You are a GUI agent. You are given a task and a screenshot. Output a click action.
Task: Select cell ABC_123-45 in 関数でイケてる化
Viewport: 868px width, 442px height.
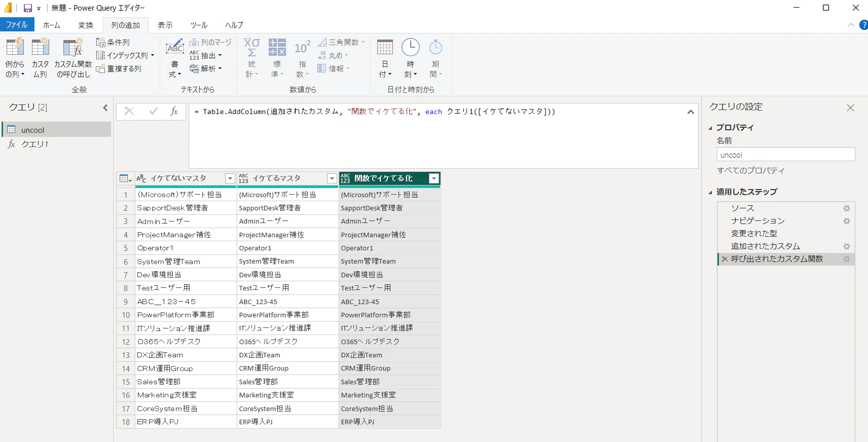pyautogui.click(x=389, y=302)
